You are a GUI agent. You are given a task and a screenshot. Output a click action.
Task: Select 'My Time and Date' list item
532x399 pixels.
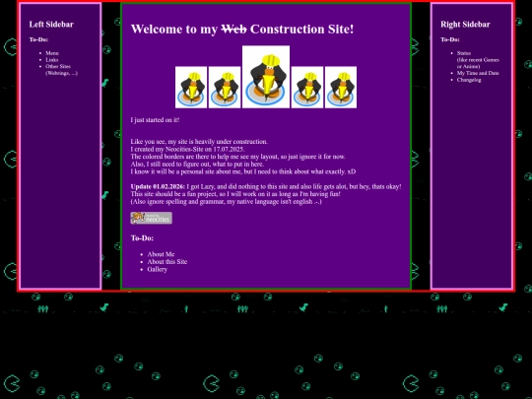coord(478,73)
